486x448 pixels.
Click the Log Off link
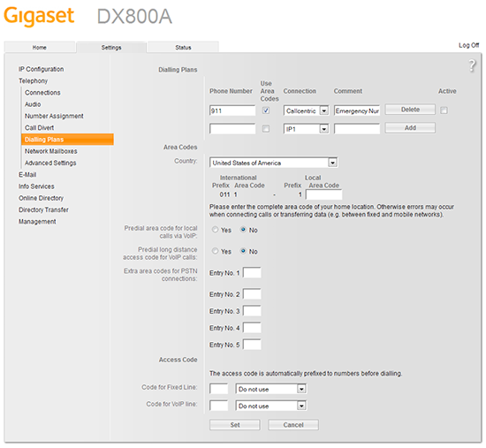tap(468, 45)
